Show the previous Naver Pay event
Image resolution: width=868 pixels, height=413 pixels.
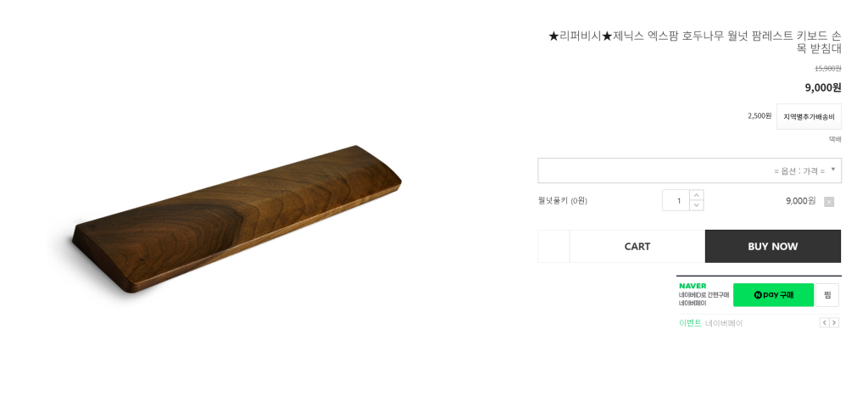tap(824, 323)
